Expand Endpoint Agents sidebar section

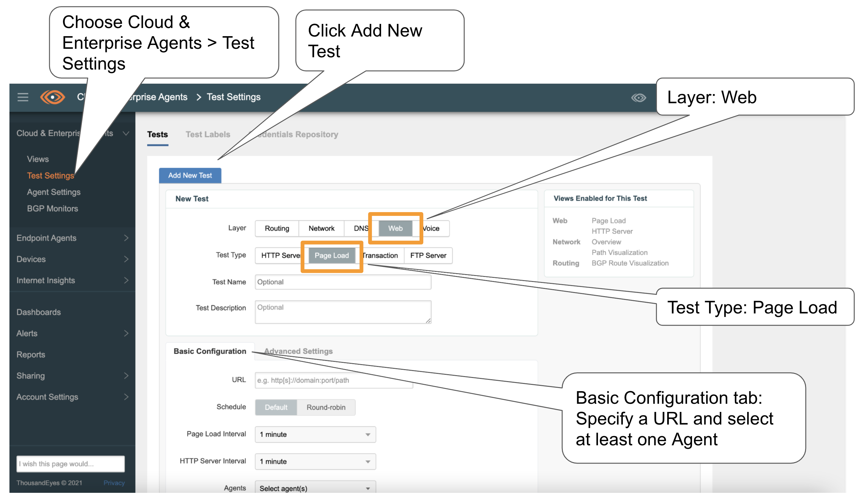[126, 238]
